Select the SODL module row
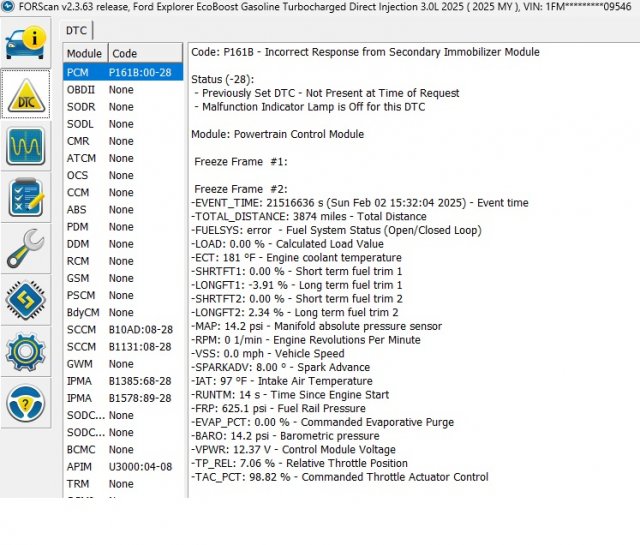Screen dimensions: 640x545 click(123, 124)
